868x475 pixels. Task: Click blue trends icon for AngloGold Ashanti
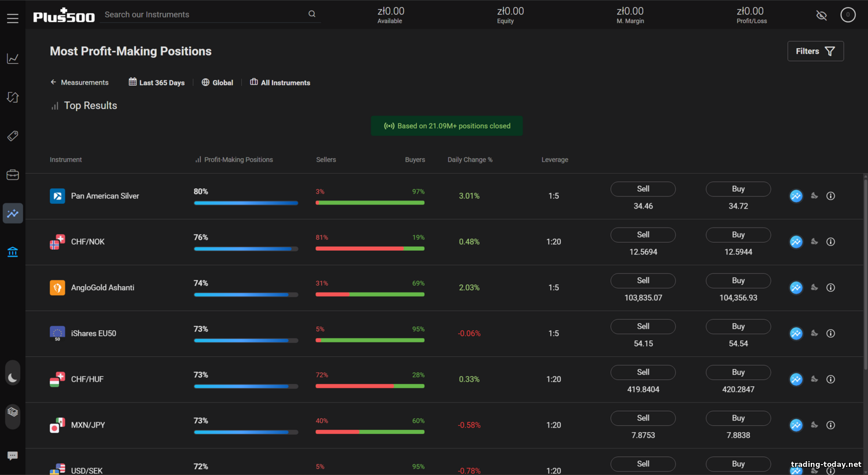click(x=796, y=288)
